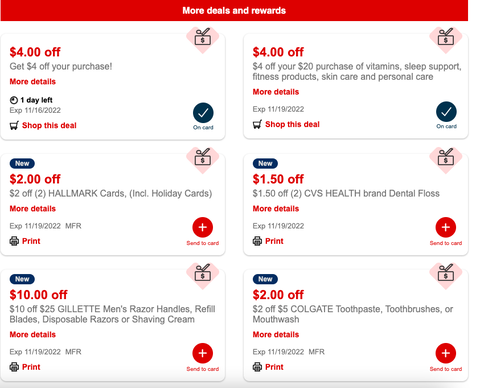Send CVS Health Dental Floss coupon to card
This screenshot has height=388, width=480.
[x=446, y=227]
